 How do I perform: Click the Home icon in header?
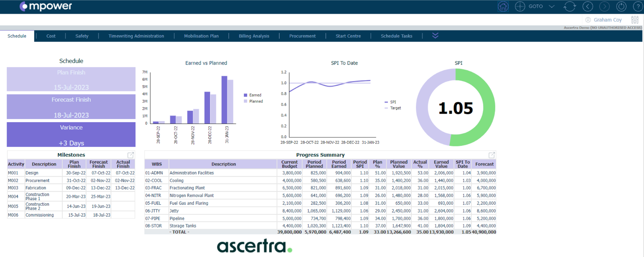[503, 7]
